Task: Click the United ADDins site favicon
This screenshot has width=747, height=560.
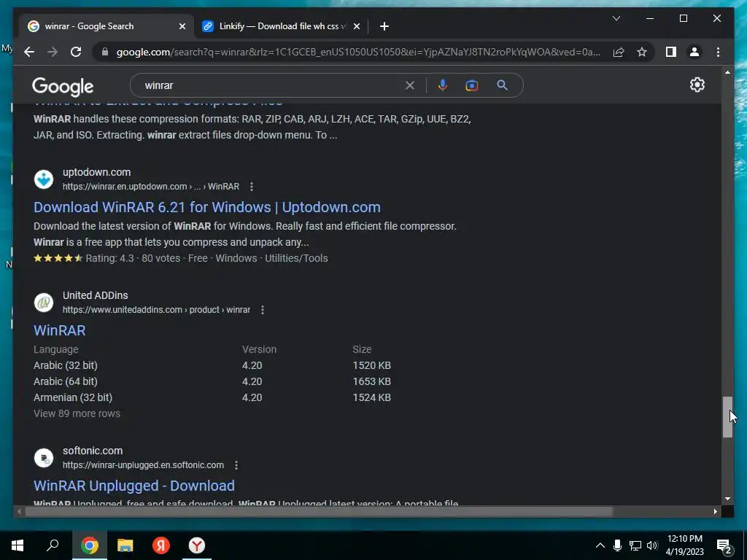Action: 44,303
